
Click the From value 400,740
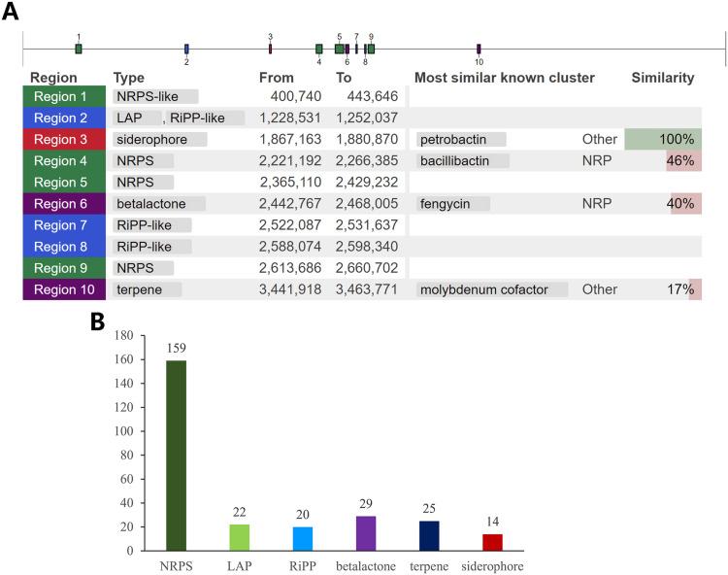[296, 96]
